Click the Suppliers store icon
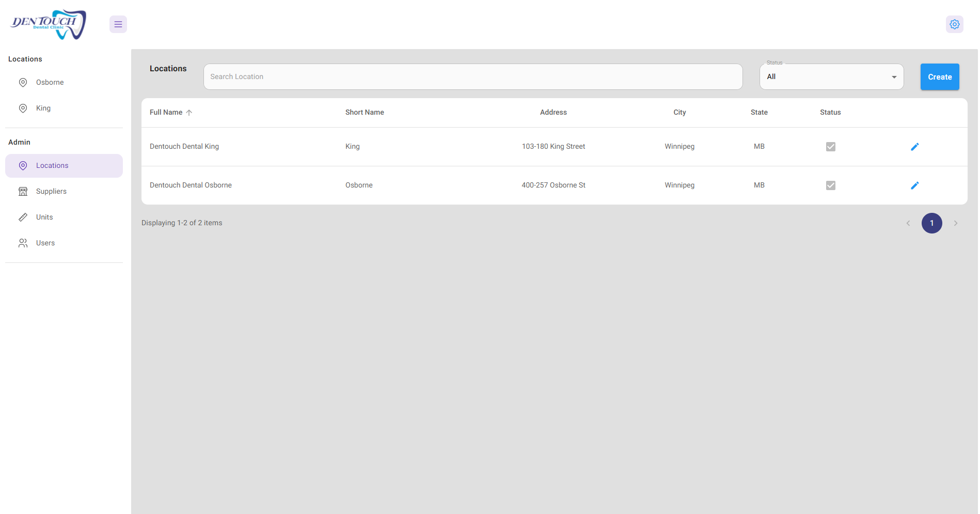 point(23,192)
